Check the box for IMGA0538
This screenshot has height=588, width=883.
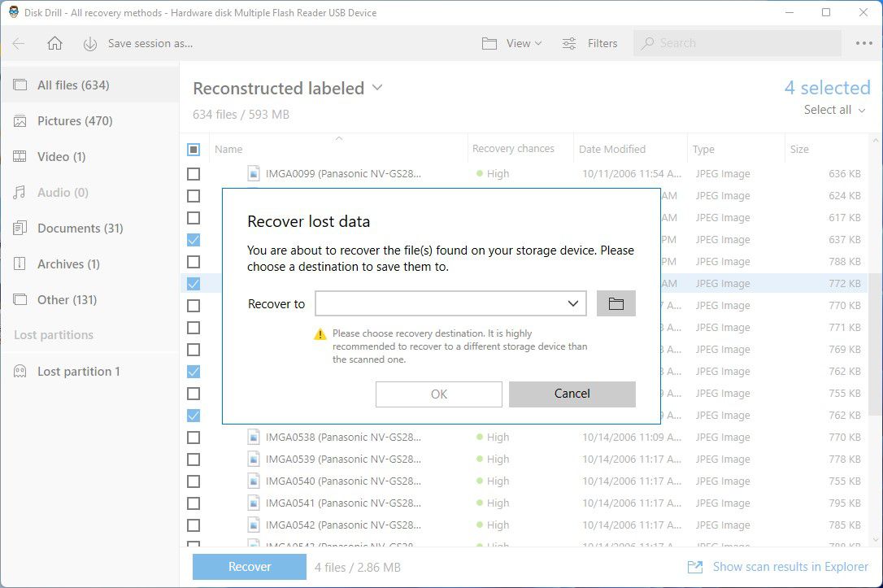coord(194,437)
